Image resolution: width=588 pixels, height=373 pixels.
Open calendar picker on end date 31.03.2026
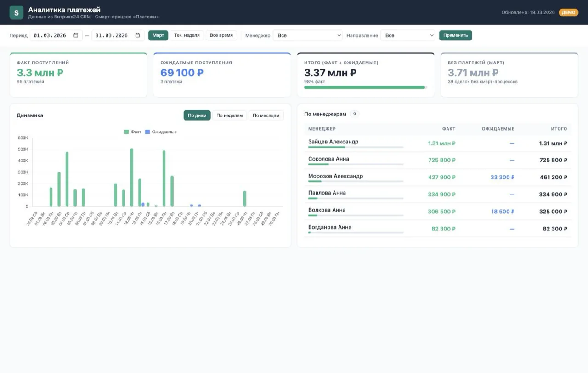coord(138,35)
